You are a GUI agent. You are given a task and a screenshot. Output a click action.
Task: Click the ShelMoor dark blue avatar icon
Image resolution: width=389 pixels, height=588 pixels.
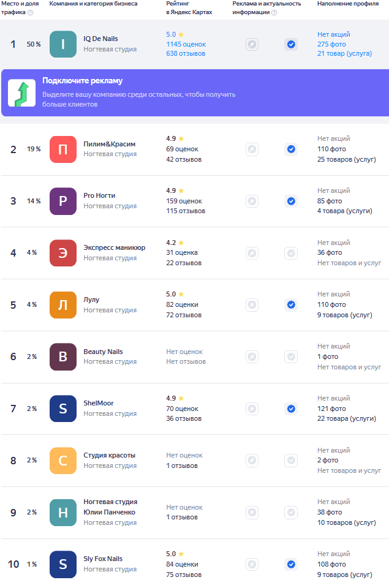click(63, 409)
